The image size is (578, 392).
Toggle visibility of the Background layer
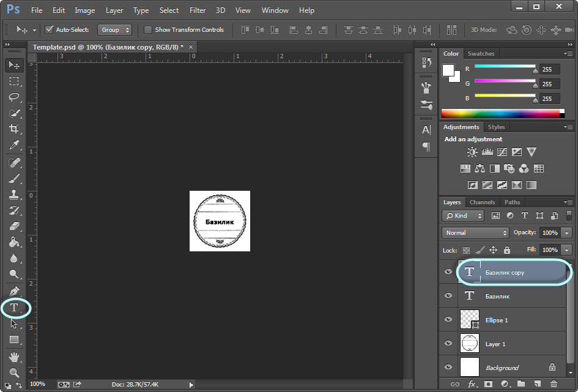(x=448, y=368)
